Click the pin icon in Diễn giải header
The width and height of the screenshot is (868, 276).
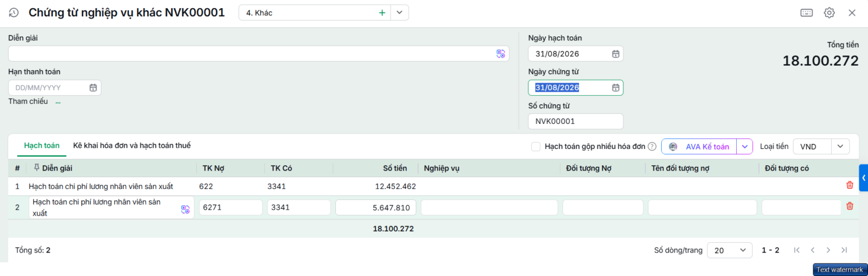pyautogui.click(x=37, y=168)
